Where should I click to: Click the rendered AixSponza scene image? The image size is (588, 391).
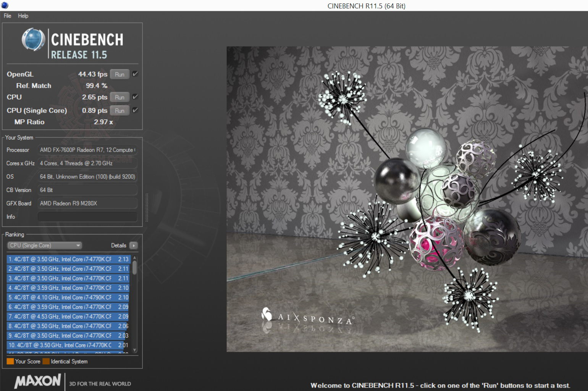tap(407, 199)
